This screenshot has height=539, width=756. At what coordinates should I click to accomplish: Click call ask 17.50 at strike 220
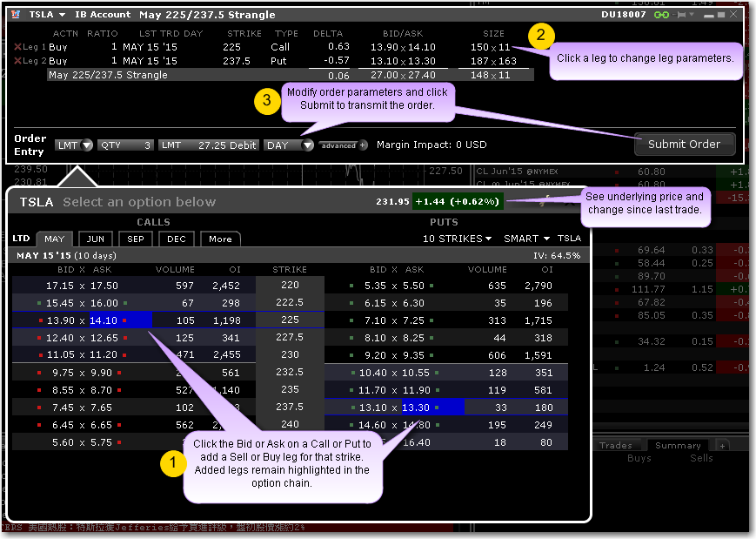pos(104,286)
